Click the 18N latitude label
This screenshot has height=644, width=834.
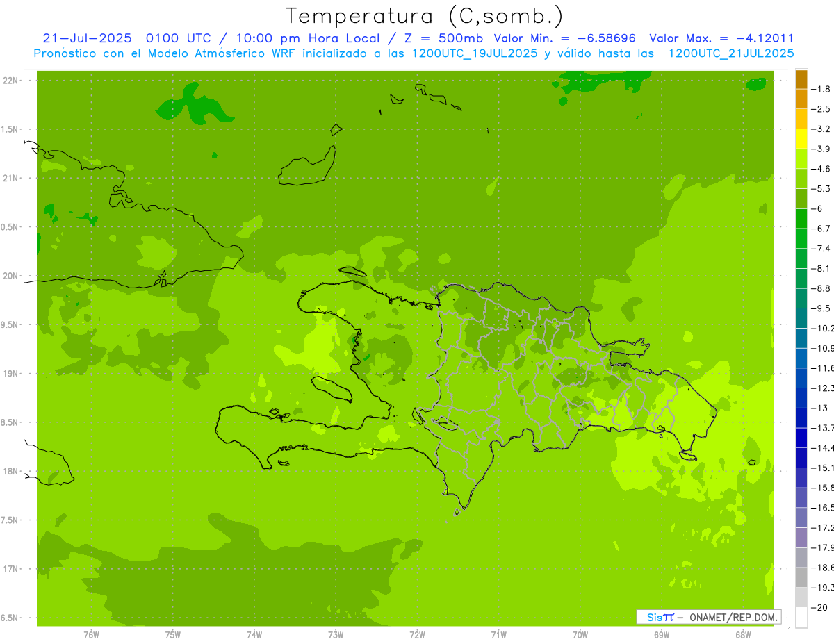pos(12,471)
